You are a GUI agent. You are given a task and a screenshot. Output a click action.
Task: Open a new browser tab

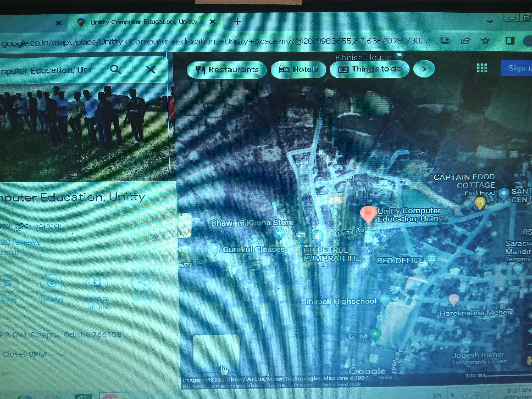point(237,22)
